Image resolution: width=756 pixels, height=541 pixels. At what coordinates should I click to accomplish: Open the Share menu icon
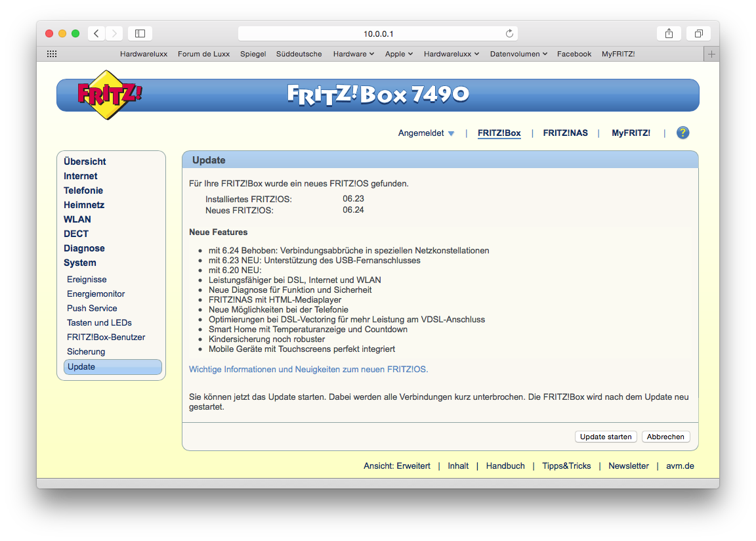(669, 33)
